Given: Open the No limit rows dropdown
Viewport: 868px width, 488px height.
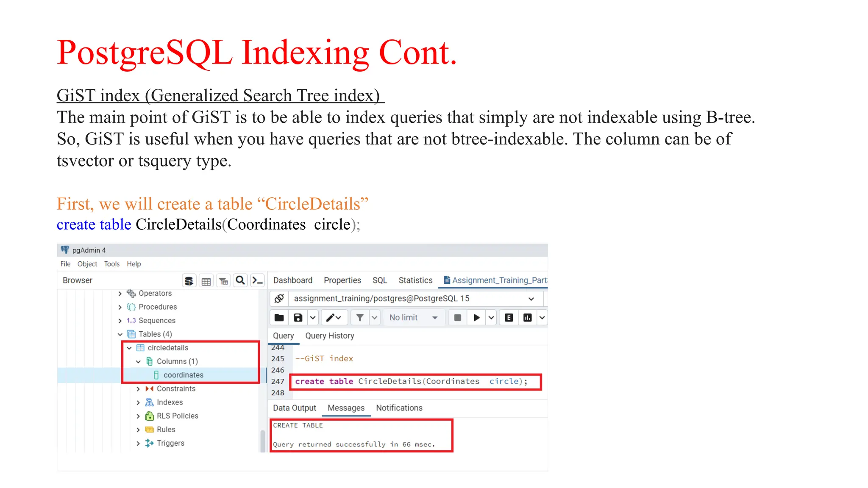Looking at the screenshot, I should 414,318.
